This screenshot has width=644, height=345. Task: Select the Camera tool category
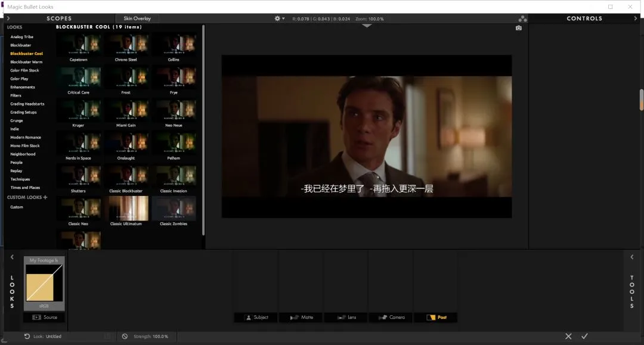[x=391, y=317]
